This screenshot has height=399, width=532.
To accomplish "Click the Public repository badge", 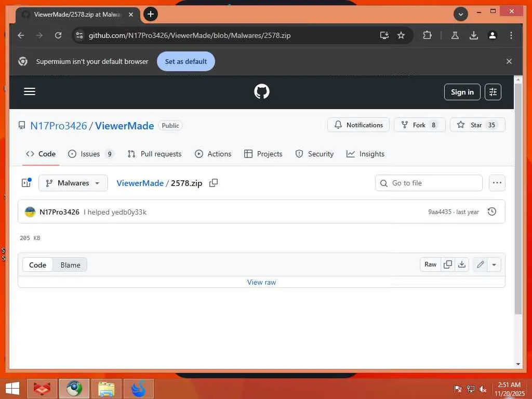I will (170, 126).
